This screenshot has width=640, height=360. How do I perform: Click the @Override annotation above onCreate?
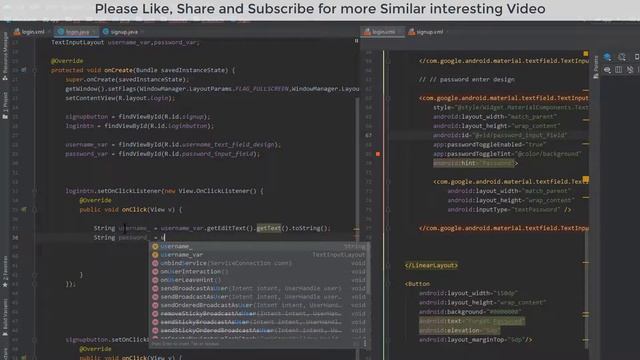point(67,61)
